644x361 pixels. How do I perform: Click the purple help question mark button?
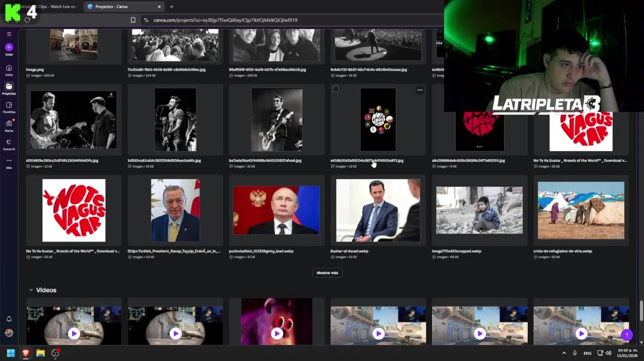point(626,334)
